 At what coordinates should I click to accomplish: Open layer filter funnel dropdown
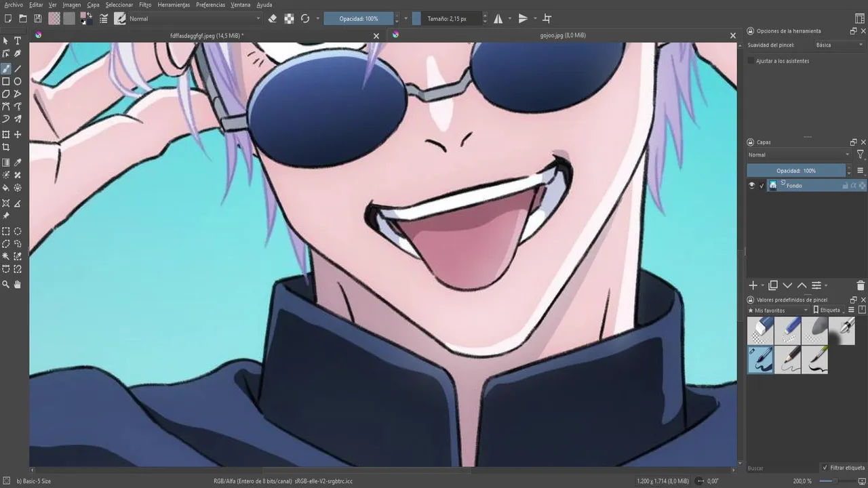[861, 155]
